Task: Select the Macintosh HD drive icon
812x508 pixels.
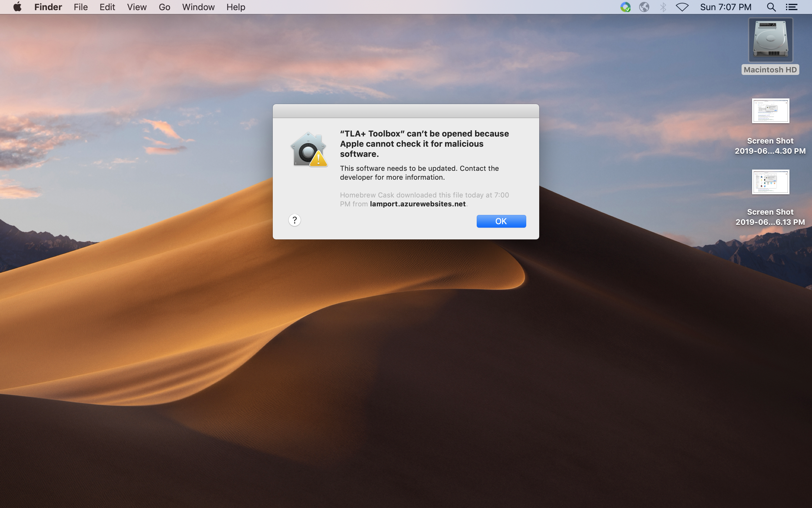Action: (x=770, y=40)
